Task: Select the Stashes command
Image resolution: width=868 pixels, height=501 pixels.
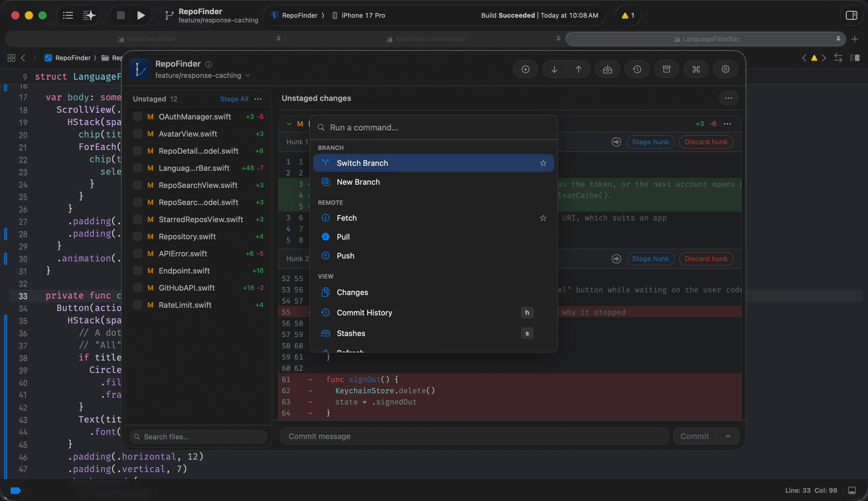Action: coord(433,333)
